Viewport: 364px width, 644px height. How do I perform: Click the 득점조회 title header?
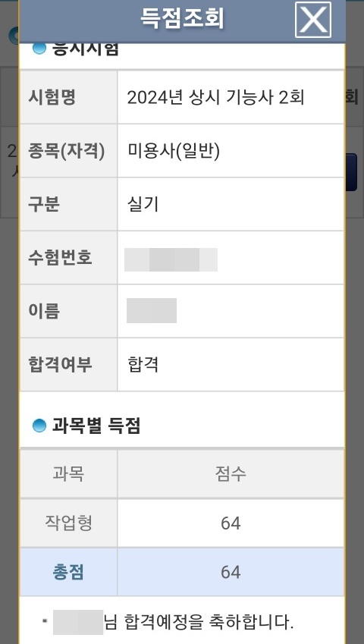pyautogui.click(x=182, y=19)
